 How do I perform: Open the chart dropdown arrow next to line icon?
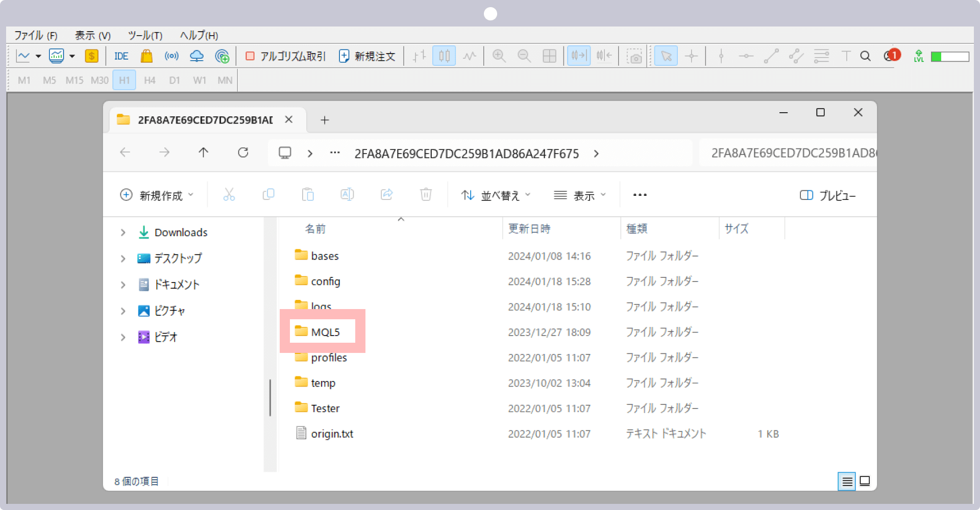[x=38, y=57]
